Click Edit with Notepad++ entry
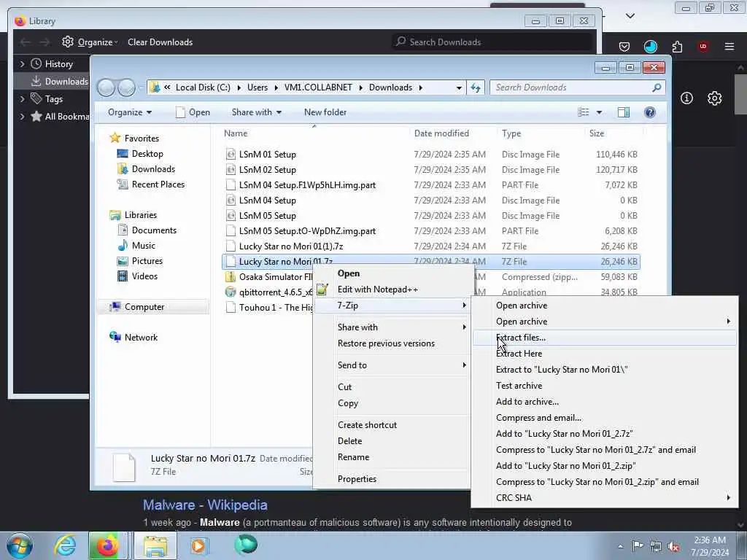The image size is (747, 560). [392, 289]
